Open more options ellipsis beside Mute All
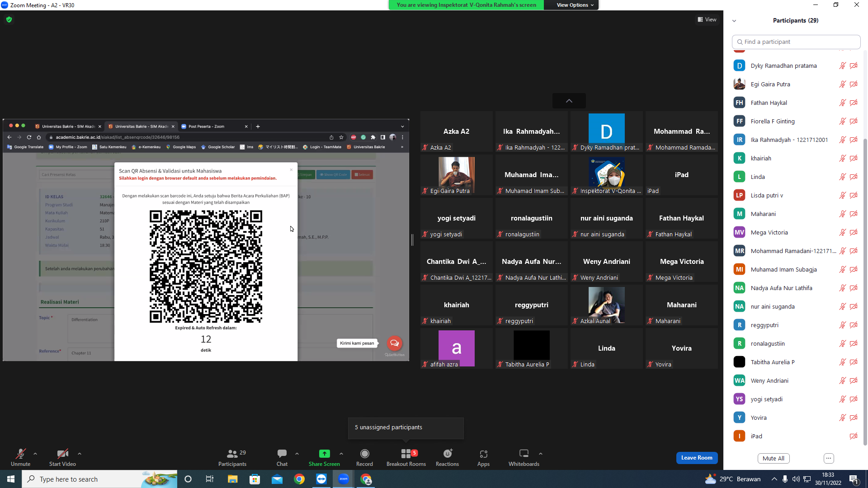 point(829,458)
